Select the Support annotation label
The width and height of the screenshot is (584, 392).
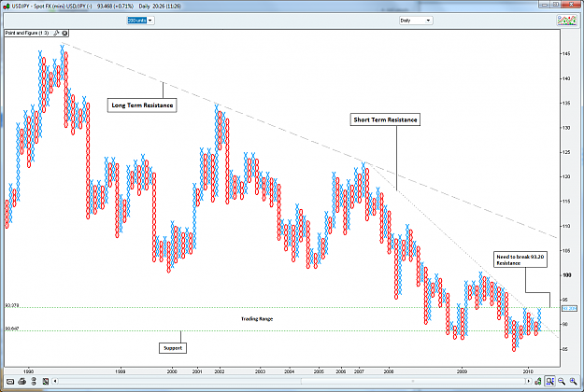pos(173,348)
